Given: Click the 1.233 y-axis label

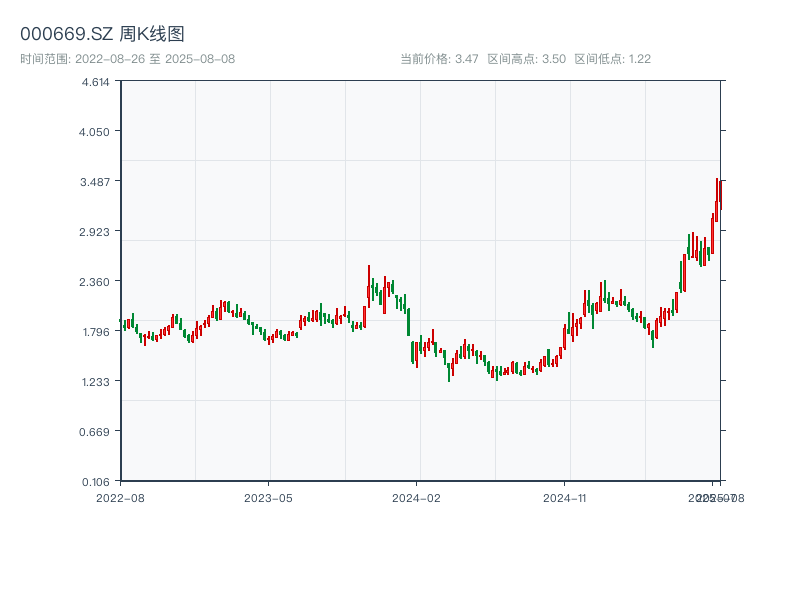Looking at the screenshot, I should (x=95, y=381).
